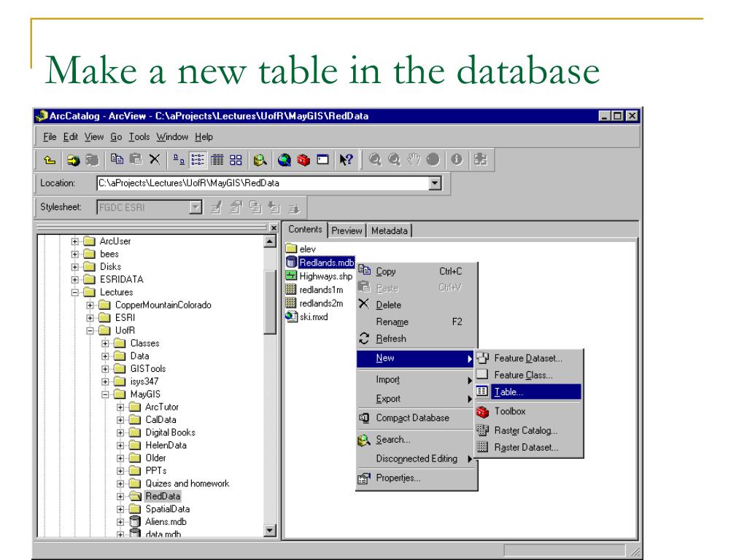Click the Full Extent globe icon
Viewport: 747px width, 560px height.
(x=433, y=160)
